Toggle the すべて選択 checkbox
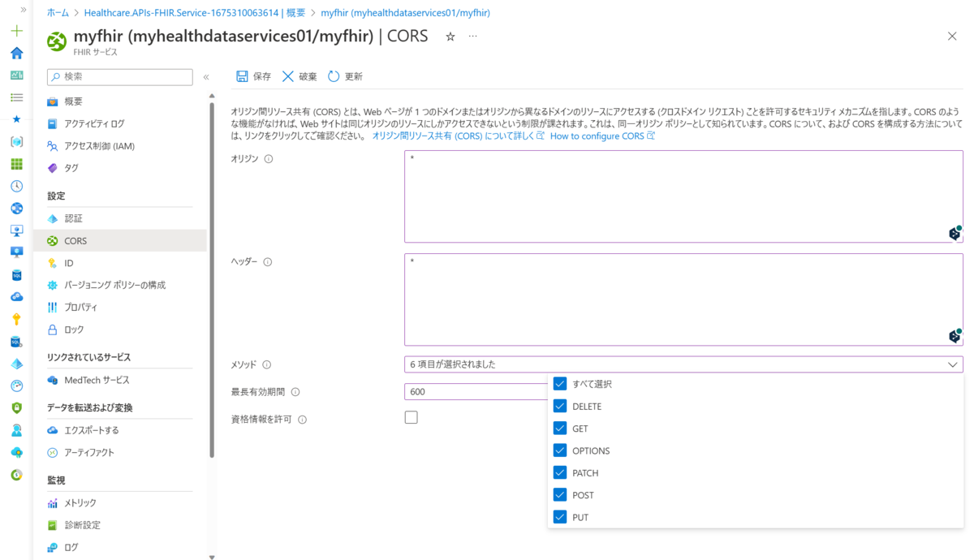The width and height of the screenshot is (974, 560). tap(559, 384)
